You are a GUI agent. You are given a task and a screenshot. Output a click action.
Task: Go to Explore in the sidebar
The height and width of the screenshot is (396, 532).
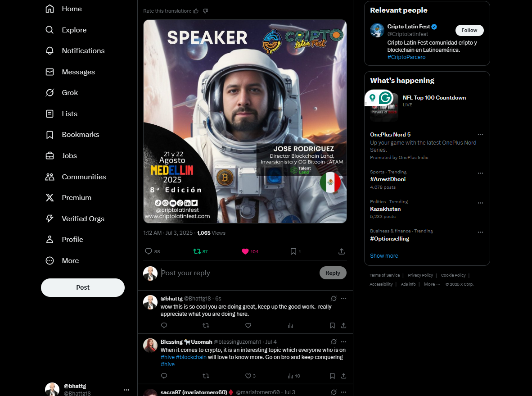pyautogui.click(x=66, y=30)
